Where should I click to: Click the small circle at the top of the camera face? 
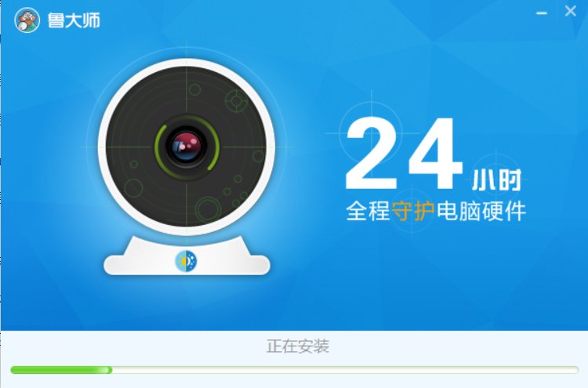click(x=194, y=89)
